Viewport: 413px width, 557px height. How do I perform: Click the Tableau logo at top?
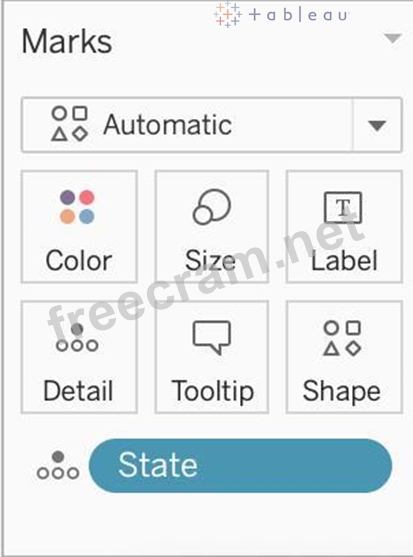click(x=281, y=15)
